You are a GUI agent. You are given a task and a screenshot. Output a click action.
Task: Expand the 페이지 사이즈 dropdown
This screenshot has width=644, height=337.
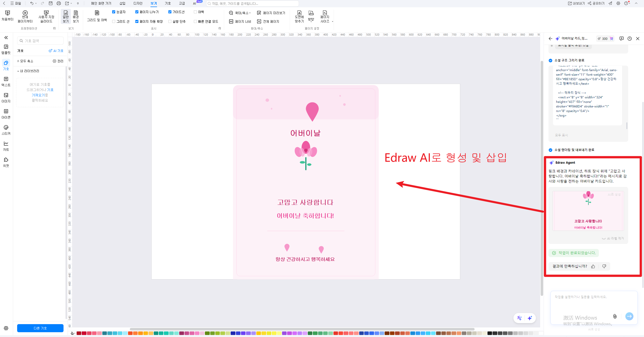[332, 21]
